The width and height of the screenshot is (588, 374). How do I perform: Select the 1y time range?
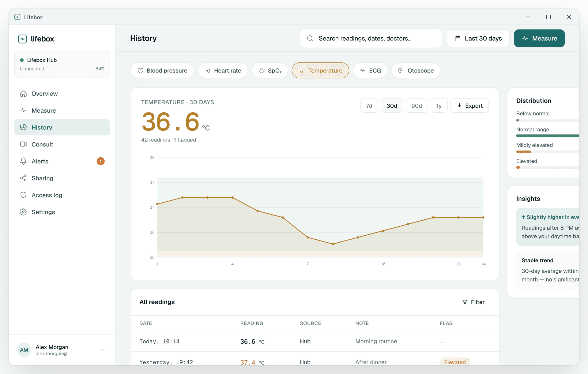(x=439, y=106)
